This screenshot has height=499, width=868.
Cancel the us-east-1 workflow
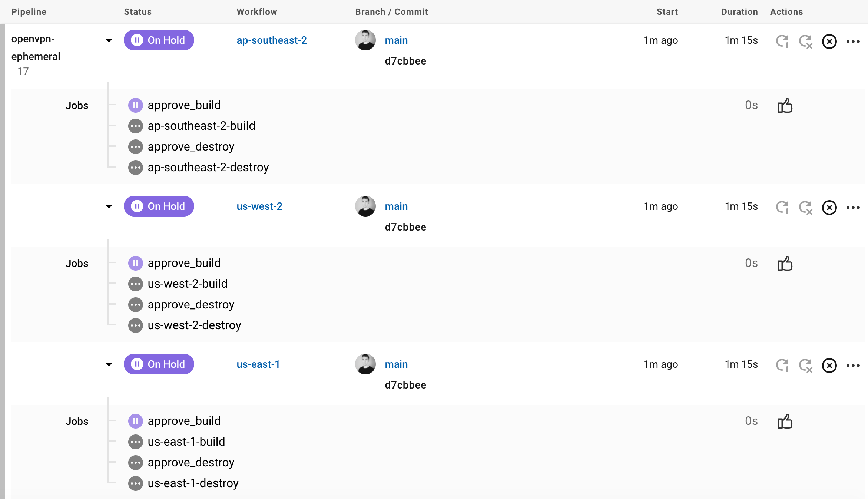click(829, 365)
